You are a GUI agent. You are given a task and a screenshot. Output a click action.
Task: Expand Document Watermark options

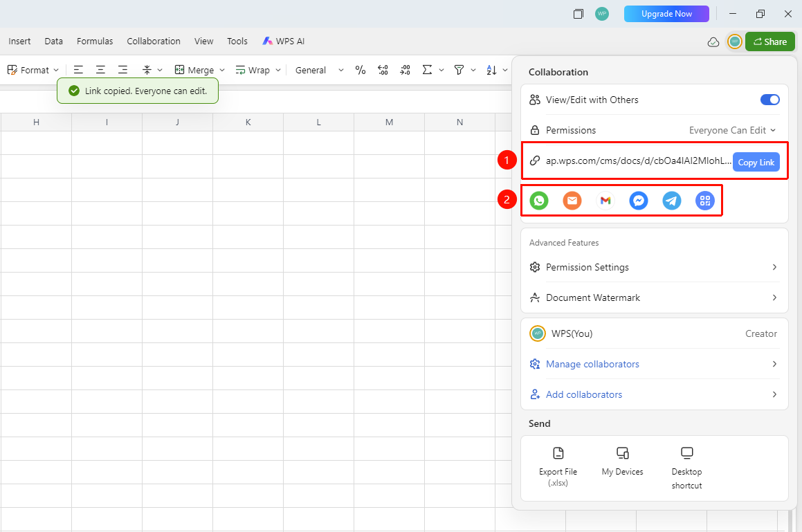pos(654,297)
